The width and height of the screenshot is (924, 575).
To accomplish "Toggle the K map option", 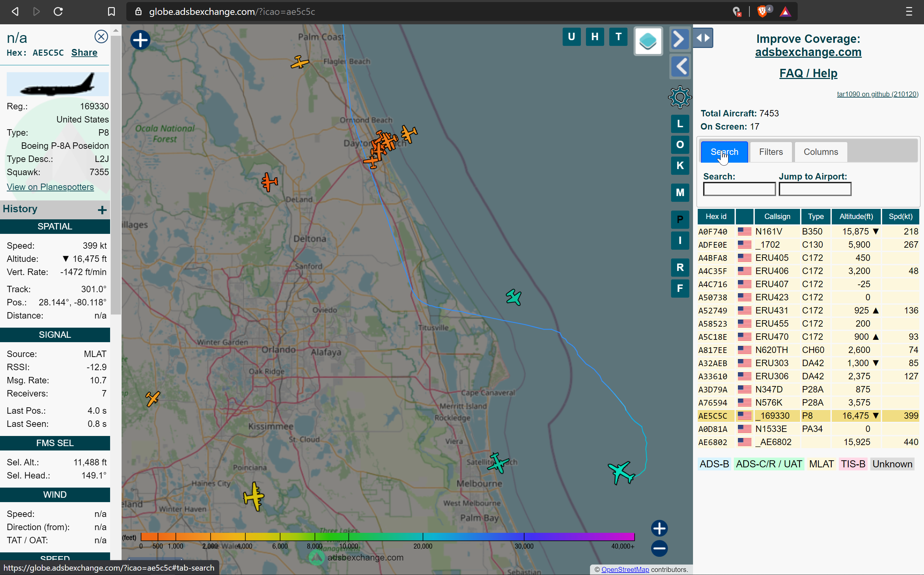I will [680, 165].
